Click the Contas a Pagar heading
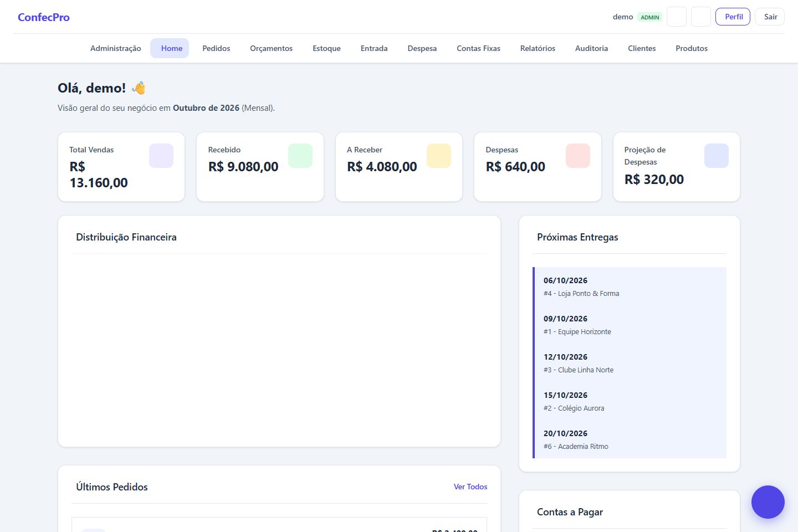Viewport: 798px width, 532px height. pos(570,512)
